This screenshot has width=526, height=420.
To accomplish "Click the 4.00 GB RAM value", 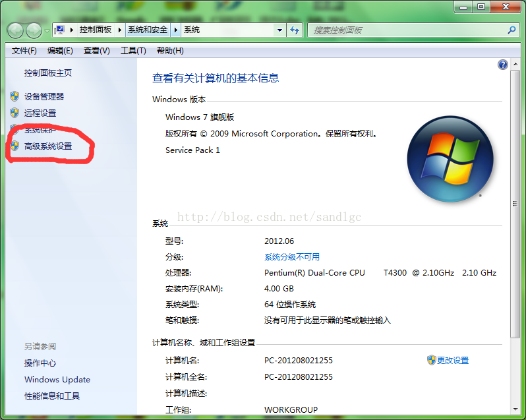I will pyautogui.click(x=279, y=289).
